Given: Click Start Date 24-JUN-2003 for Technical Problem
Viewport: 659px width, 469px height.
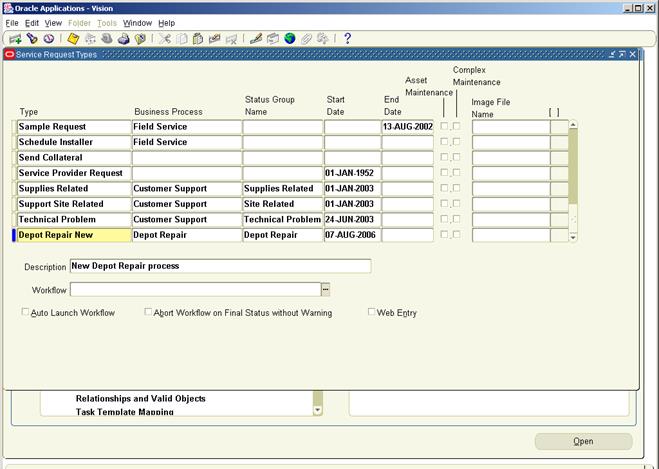Looking at the screenshot, I should [352, 219].
